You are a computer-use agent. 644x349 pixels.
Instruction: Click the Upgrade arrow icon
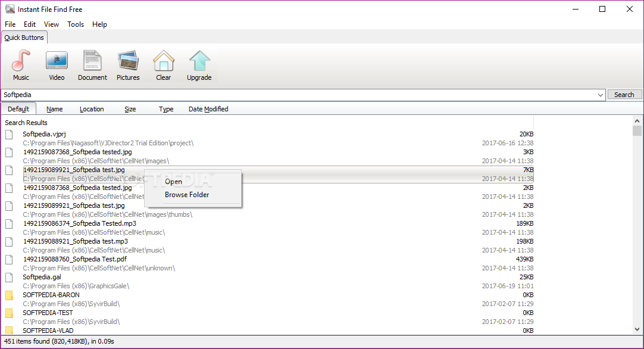tap(199, 61)
